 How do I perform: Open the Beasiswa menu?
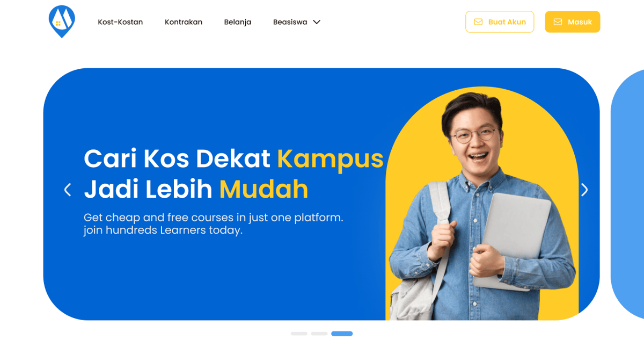click(290, 22)
